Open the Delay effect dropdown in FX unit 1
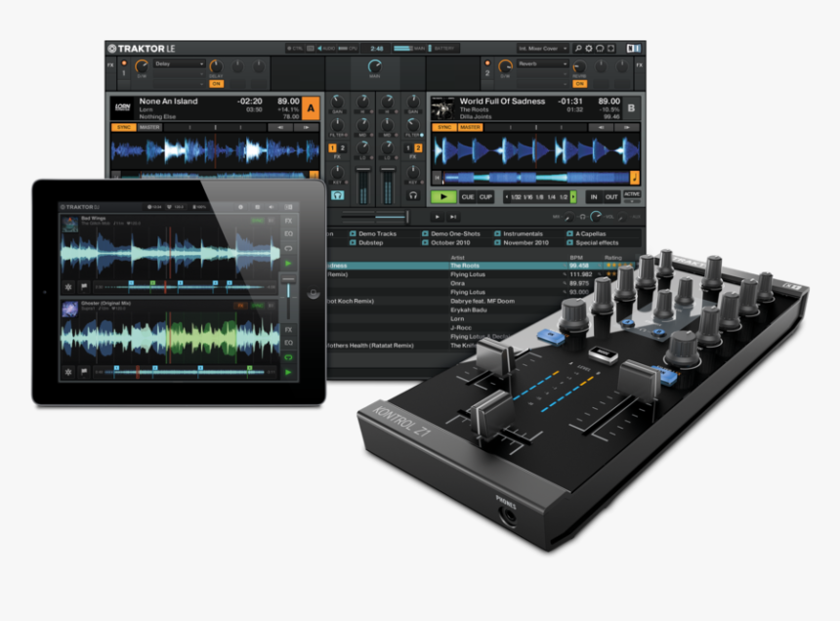840x621 pixels. (179, 63)
